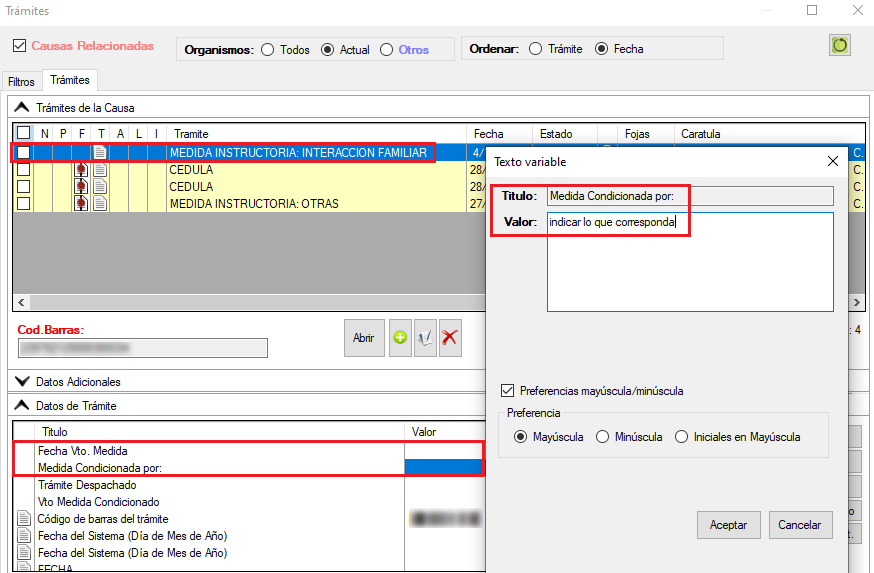Click document icon in MEDIDA INSTRUCTORIA: INTERACCION FAMILIAR row
Viewport: 874px width, 573px height.
(x=100, y=153)
